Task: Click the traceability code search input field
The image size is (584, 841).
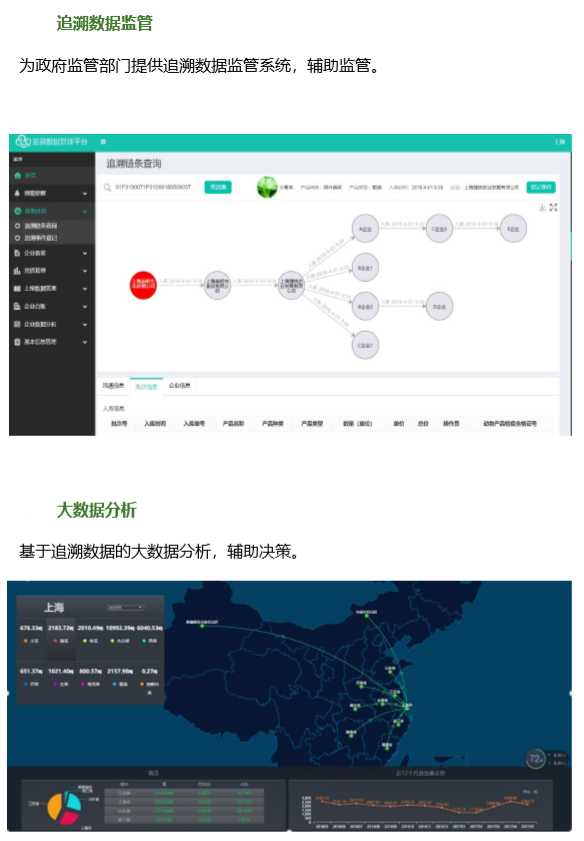Action: click(153, 187)
